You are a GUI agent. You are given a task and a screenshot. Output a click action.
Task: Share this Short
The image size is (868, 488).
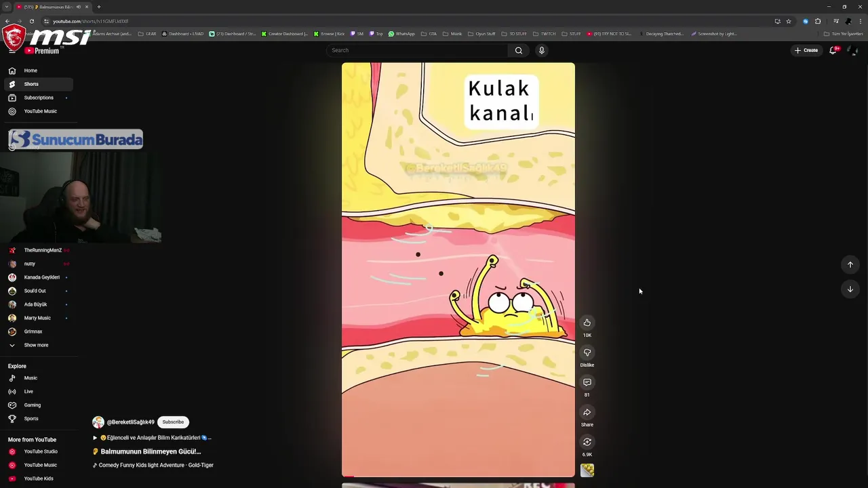pyautogui.click(x=587, y=412)
